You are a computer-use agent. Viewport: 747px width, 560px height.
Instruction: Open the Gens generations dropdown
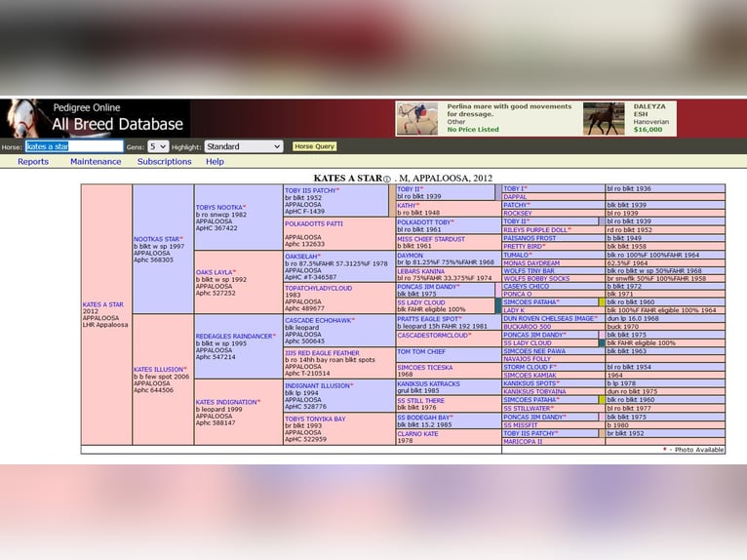(158, 146)
